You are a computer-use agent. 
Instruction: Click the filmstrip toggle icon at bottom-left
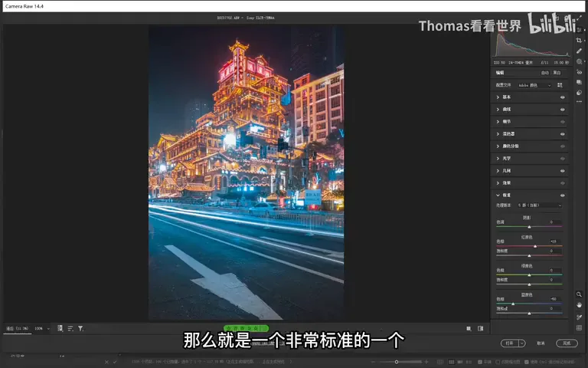(x=60, y=328)
